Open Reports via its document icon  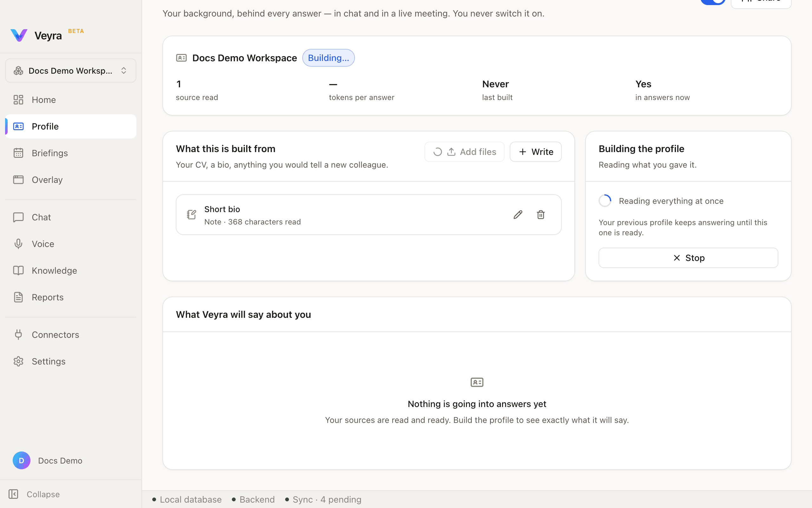(x=18, y=297)
